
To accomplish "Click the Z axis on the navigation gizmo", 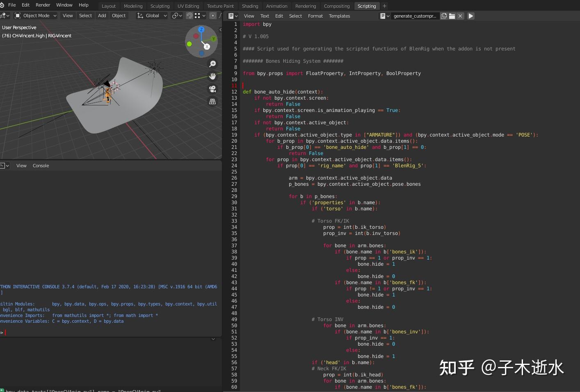I will click(201, 30).
